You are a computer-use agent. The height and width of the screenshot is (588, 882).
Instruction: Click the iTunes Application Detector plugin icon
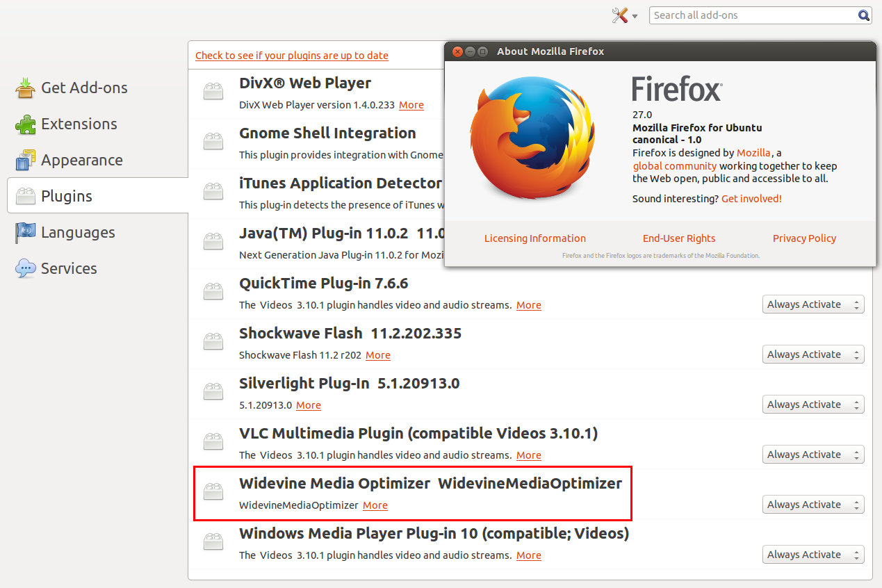click(213, 191)
